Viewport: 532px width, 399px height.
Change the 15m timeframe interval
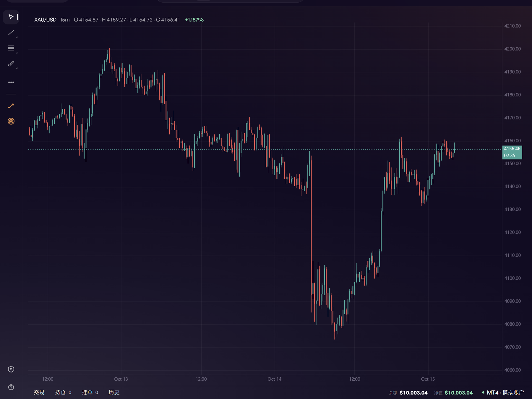pos(65,20)
